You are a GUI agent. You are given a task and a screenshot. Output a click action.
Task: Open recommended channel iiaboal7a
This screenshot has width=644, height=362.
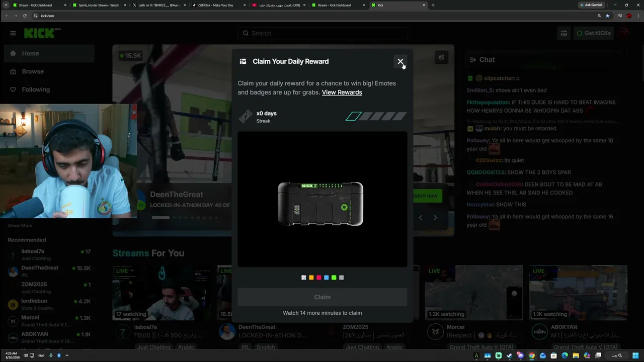pyautogui.click(x=49, y=254)
